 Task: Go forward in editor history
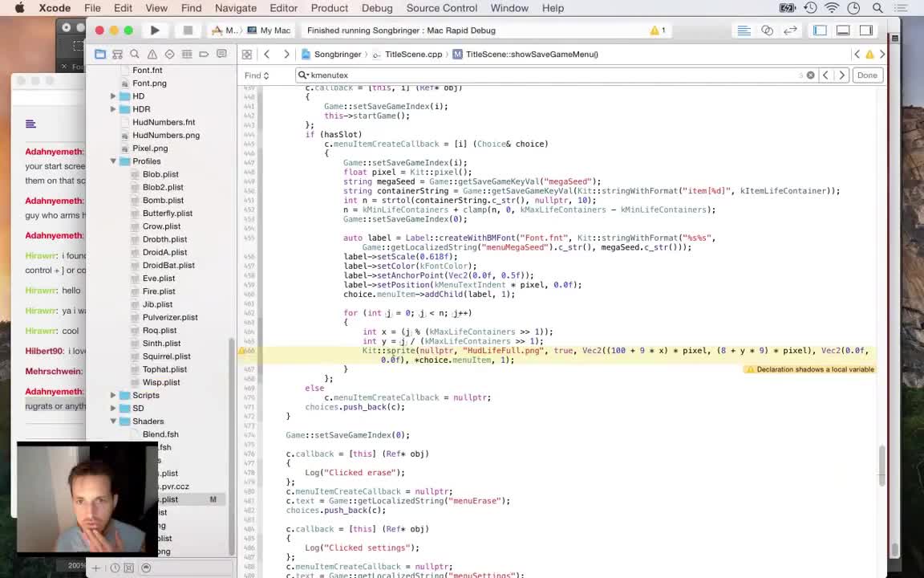coord(286,55)
